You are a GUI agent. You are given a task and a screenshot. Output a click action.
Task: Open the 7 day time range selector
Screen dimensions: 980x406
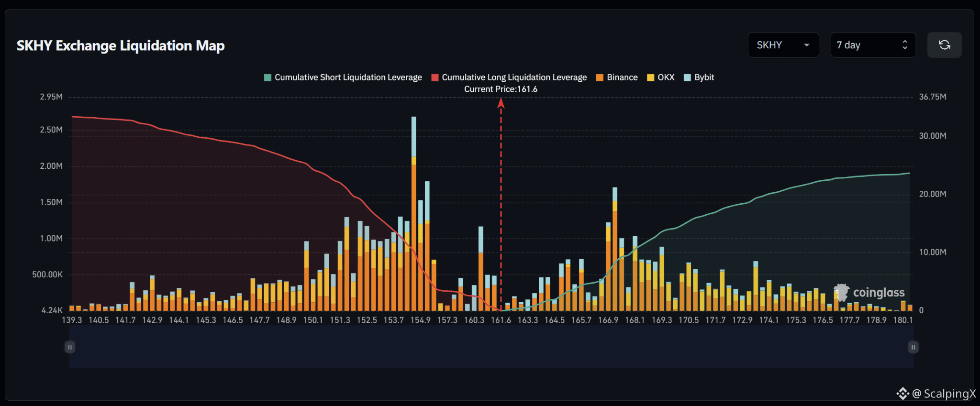click(873, 45)
